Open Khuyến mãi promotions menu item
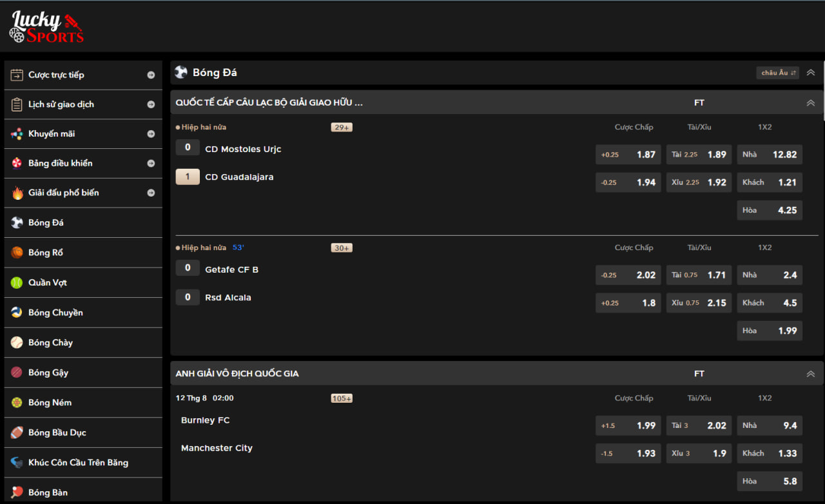Viewport: 825px width, 504px height. pos(82,134)
